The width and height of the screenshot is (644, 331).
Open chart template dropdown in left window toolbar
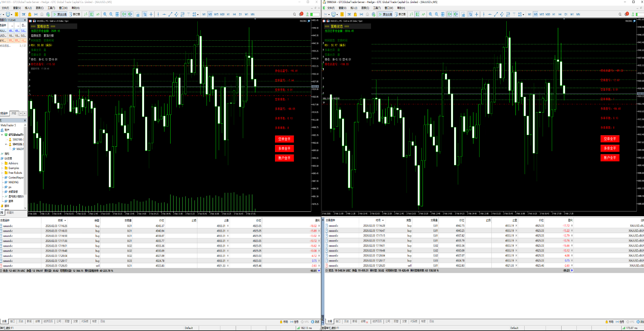[12, 15]
